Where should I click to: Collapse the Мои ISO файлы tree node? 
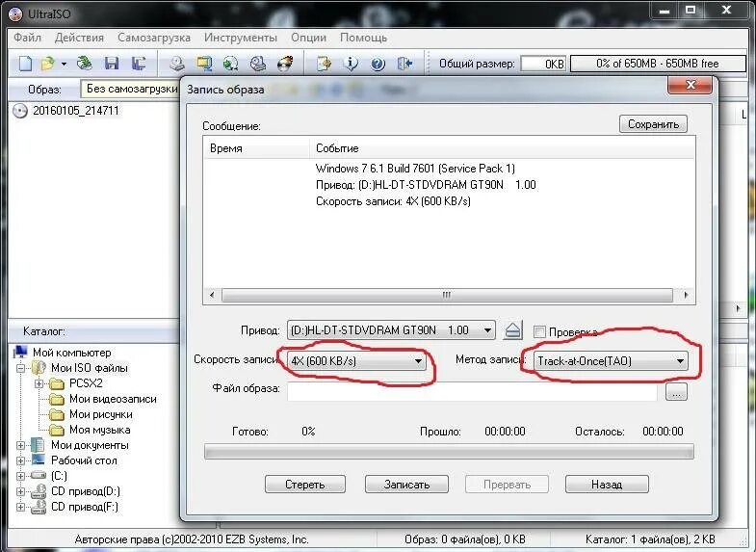20,368
